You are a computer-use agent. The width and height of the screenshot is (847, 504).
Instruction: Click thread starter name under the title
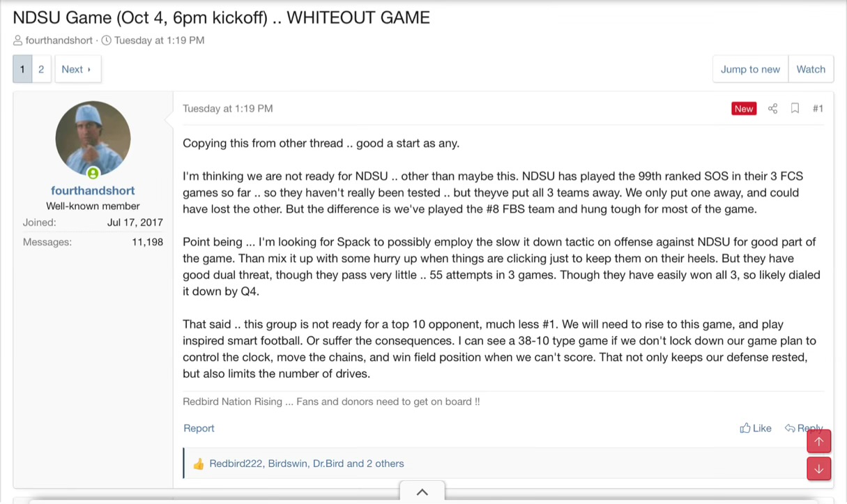coord(59,40)
